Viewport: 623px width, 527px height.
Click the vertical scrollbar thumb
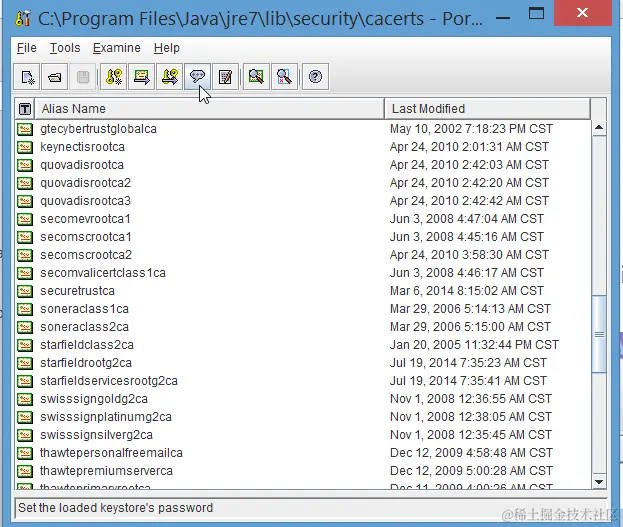[x=599, y=334]
